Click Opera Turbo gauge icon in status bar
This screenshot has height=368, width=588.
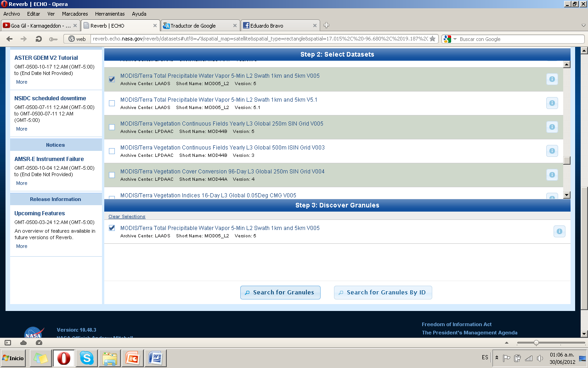tap(39, 343)
